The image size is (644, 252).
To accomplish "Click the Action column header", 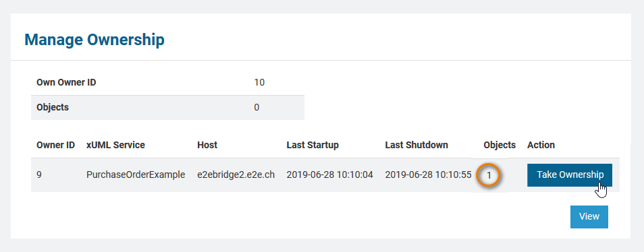I will point(541,145).
